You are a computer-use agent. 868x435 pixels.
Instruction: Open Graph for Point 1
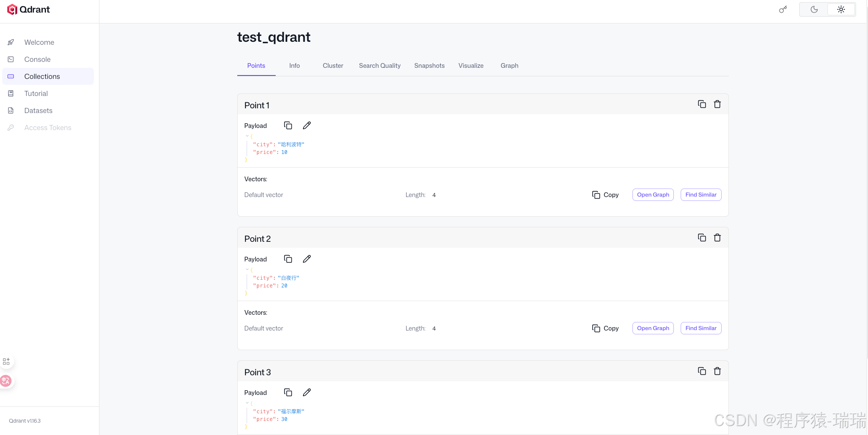pyautogui.click(x=653, y=195)
